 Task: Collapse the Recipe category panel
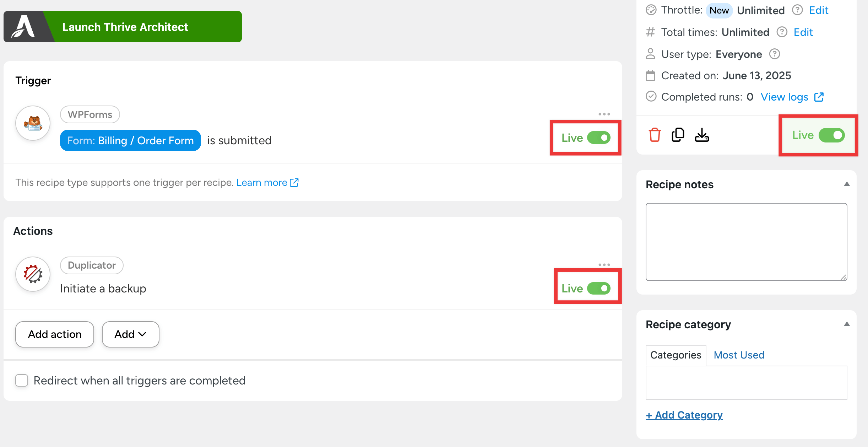[847, 324]
